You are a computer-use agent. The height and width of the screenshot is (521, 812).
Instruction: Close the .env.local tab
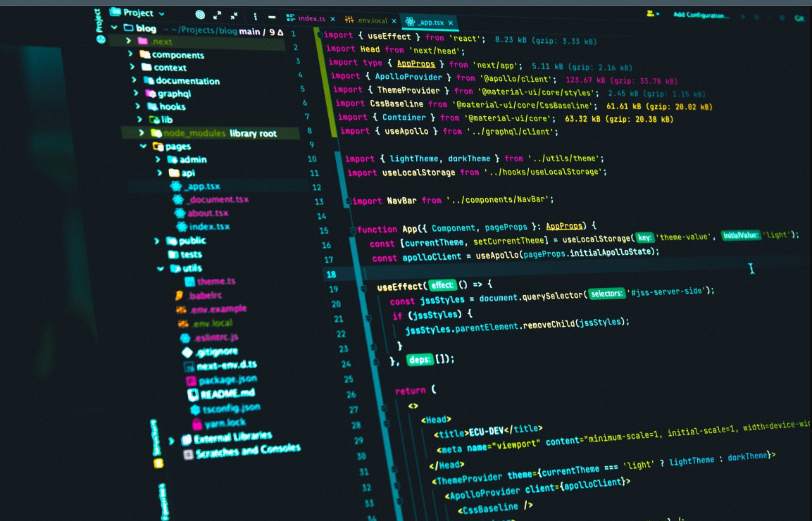(394, 21)
